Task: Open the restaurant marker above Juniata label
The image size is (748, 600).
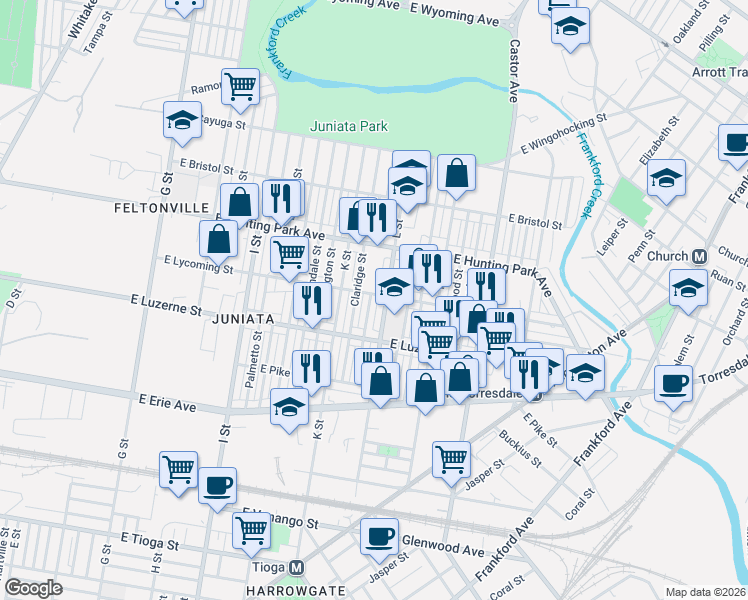Action: pos(312,304)
